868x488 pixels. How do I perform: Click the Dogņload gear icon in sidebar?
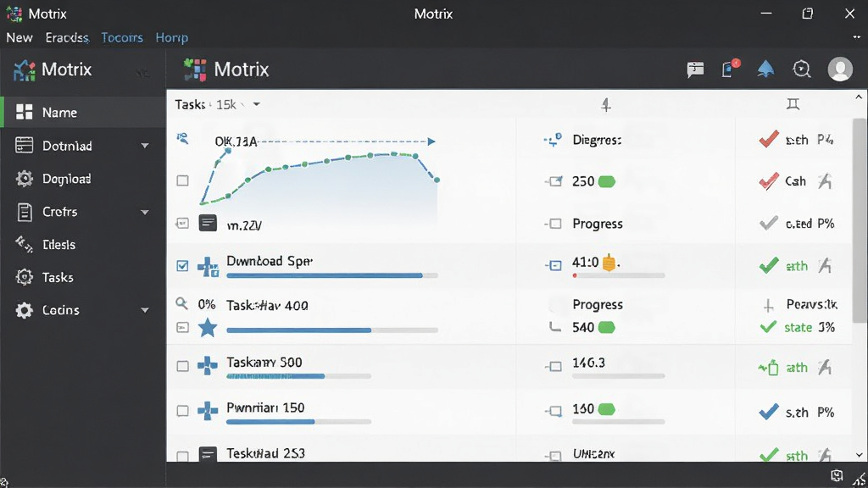pos(24,179)
